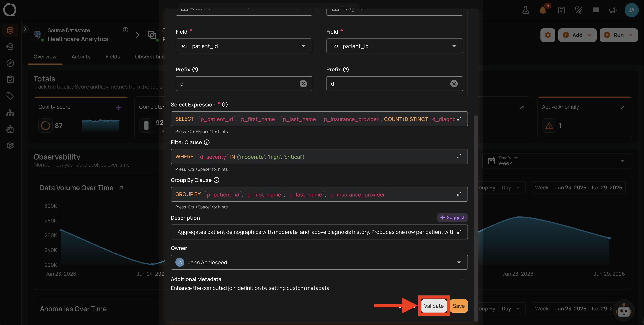
Task: Switch to the Overview tab
Action: click(45, 57)
